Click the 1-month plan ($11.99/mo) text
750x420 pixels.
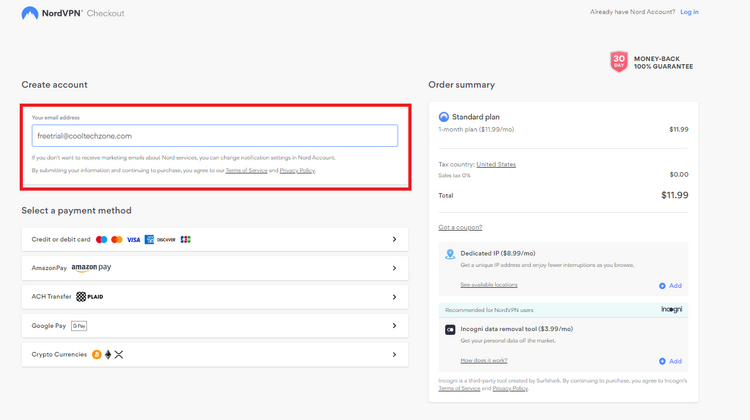[x=476, y=130]
